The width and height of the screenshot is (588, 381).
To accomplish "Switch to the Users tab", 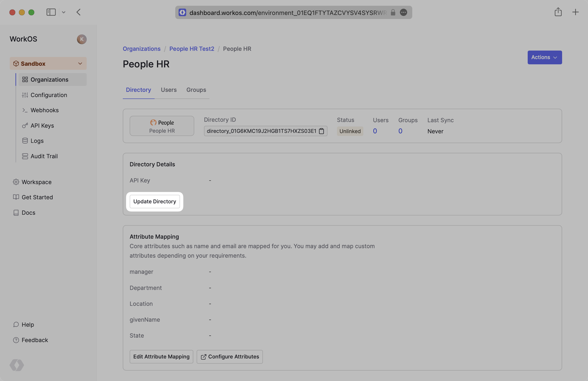I will pyautogui.click(x=168, y=90).
